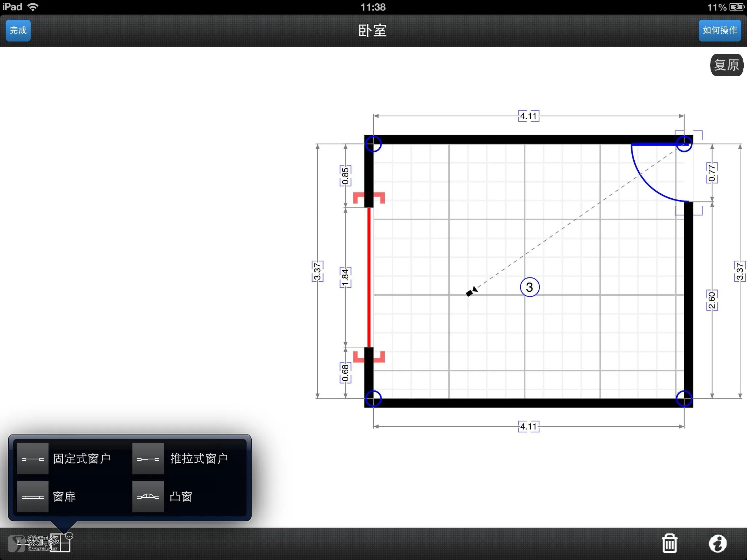Edit the 0.85 dimension above window
Viewport: 747px width, 560px height.
pyautogui.click(x=345, y=176)
